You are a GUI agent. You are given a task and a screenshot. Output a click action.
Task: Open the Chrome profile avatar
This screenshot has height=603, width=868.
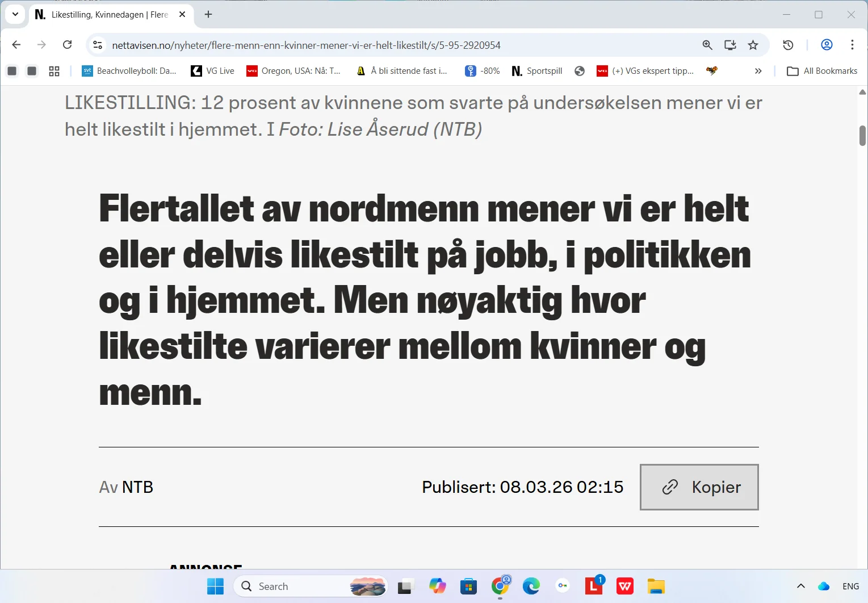[827, 45]
